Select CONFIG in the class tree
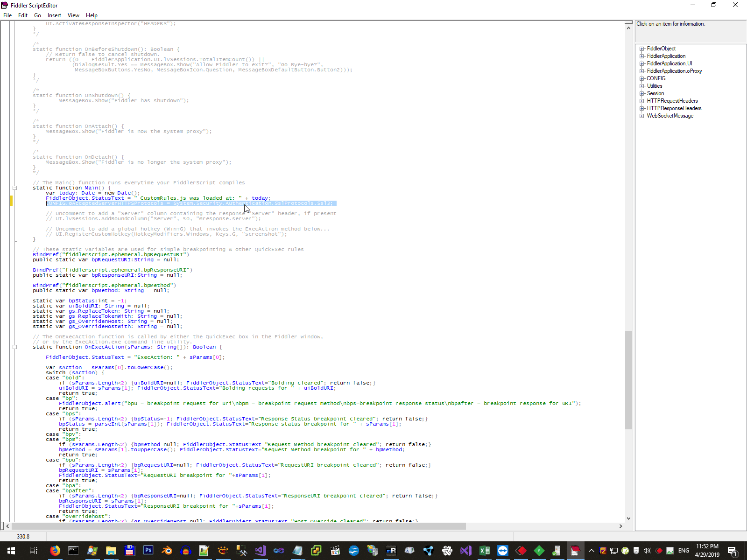The width and height of the screenshot is (747, 560). tap(656, 78)
